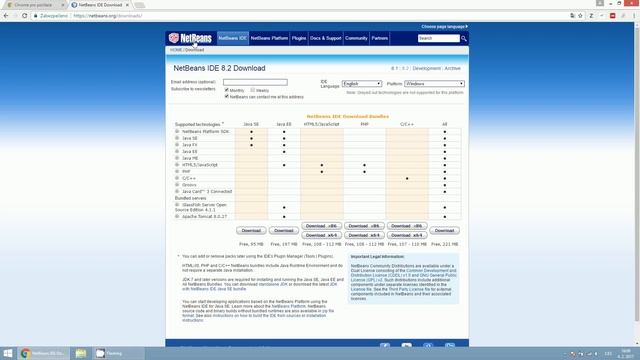The width and height of the screenshot is (640, 360).
Task: Open the Plugins nav tab
Action: pyautogui.click(x=299, y=38)
